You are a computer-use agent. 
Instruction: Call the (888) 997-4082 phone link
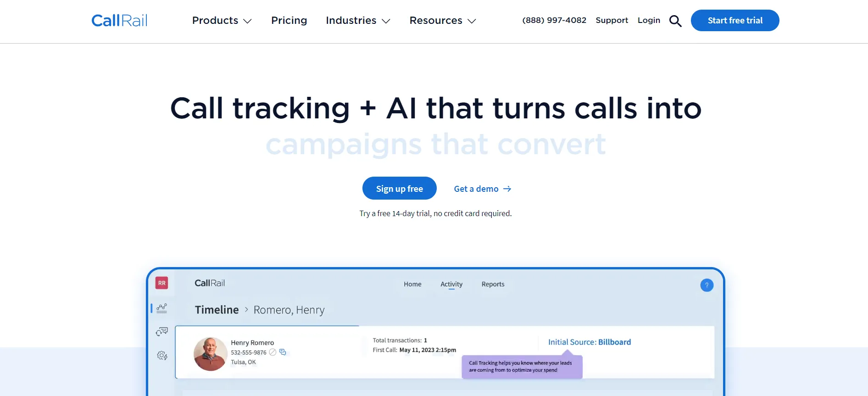[x=554, y=20]
